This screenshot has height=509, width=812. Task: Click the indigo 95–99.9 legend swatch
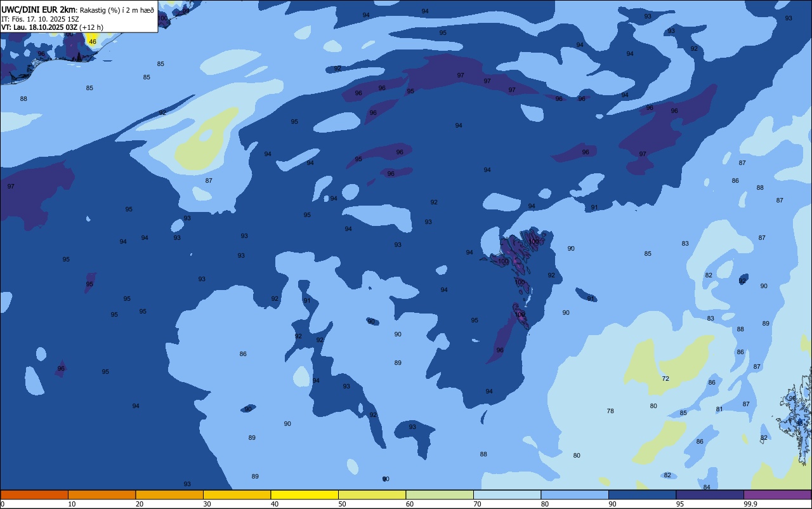tap(710, 494)
